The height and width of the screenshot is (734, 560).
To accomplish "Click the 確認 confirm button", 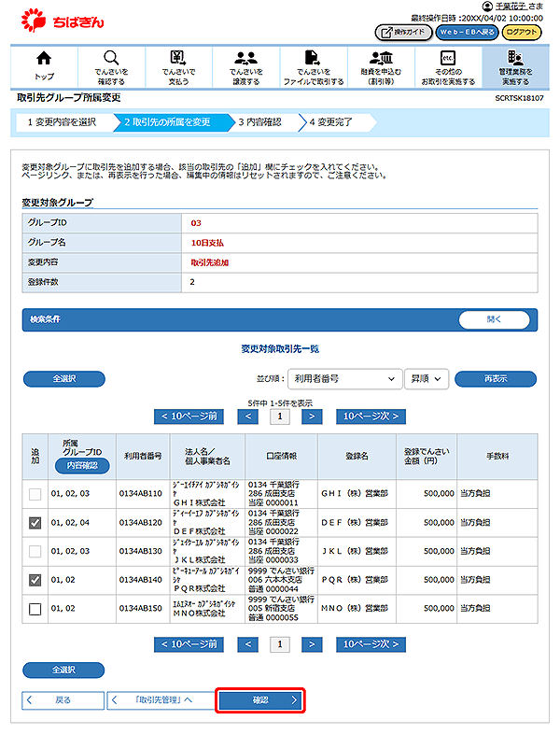I will pos(260,699).
